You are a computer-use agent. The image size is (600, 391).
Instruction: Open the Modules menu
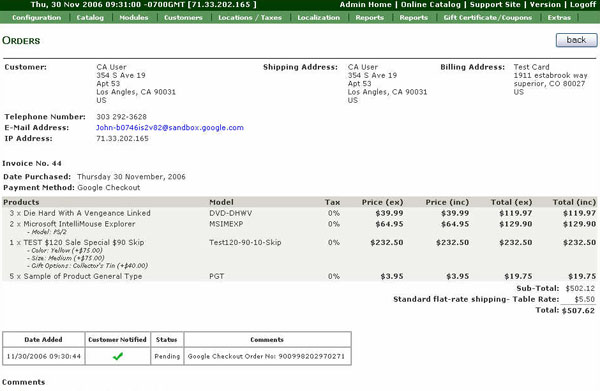[x=134, y=18]
